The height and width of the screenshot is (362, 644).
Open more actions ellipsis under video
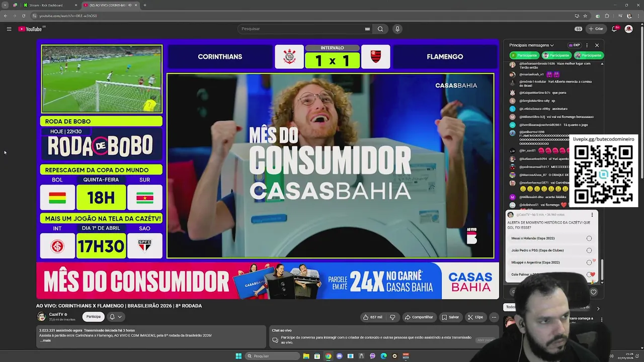click(x=494, y=317)
